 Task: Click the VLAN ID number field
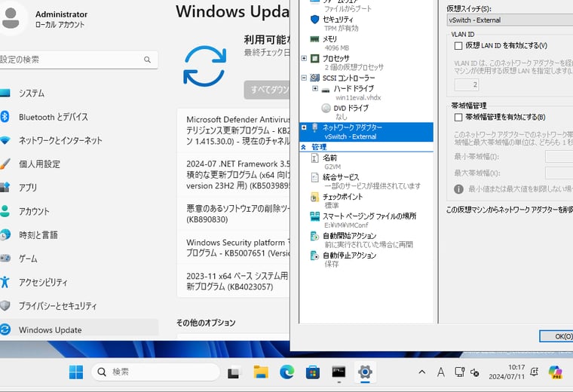466,84
